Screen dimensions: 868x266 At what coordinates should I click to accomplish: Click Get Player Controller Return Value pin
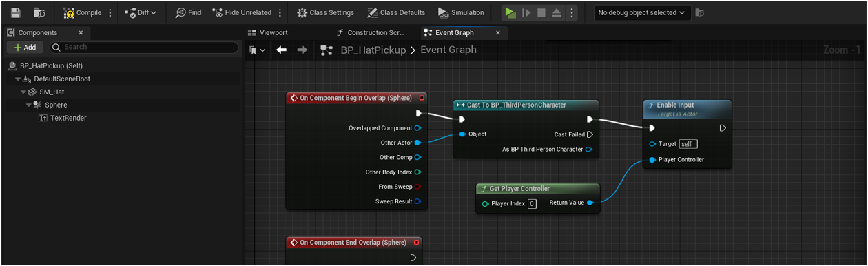[x=590, y=203]
